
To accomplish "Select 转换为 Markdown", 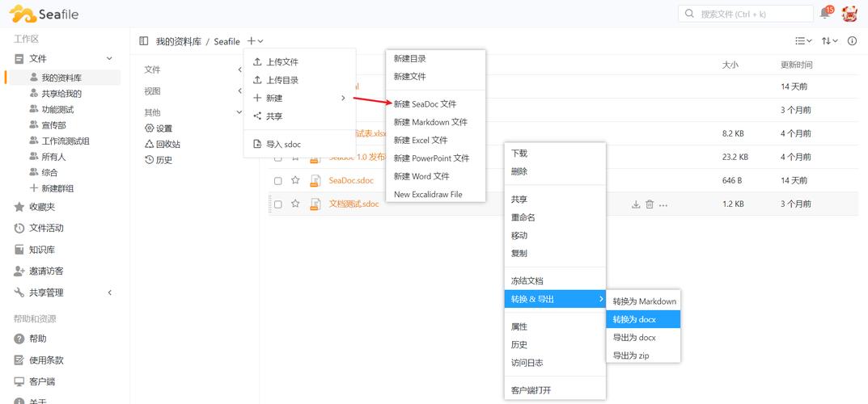I will click(644, 301).
